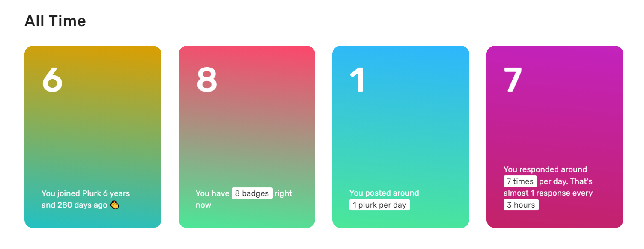Select the blue-green plurks per day card
This screenshot has width=644, height=249.
tap(401, 137)
